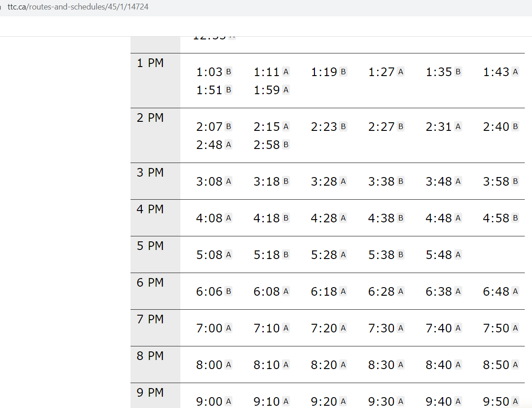Click the address bar showing ttc.ca URL
This screenshot has width=532, height=408.
point(78,7)
